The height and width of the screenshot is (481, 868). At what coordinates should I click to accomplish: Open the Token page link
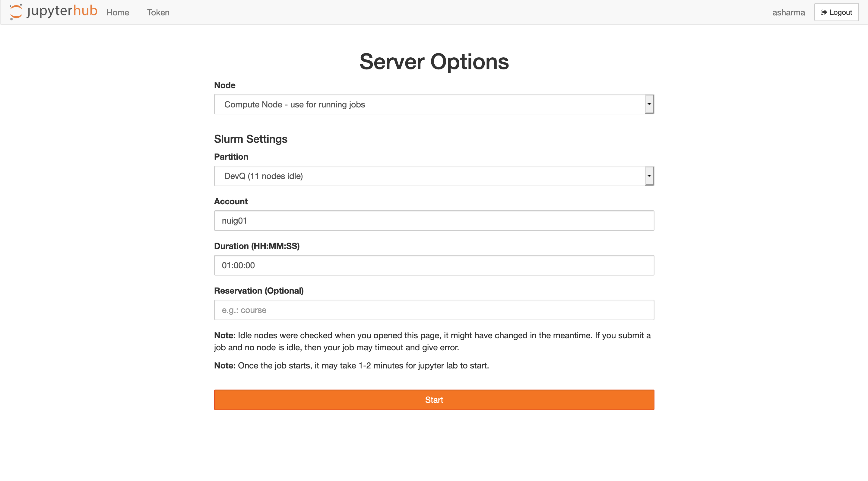coord(158,12)
